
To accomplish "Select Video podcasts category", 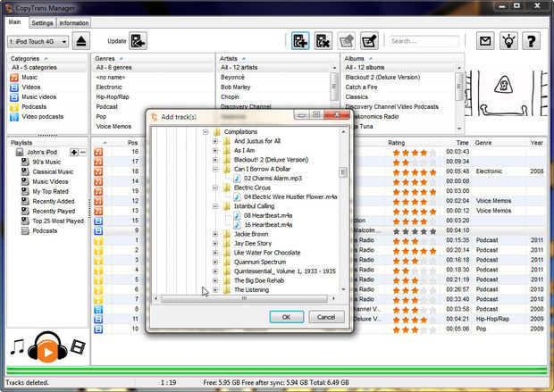I will (42, 117).
